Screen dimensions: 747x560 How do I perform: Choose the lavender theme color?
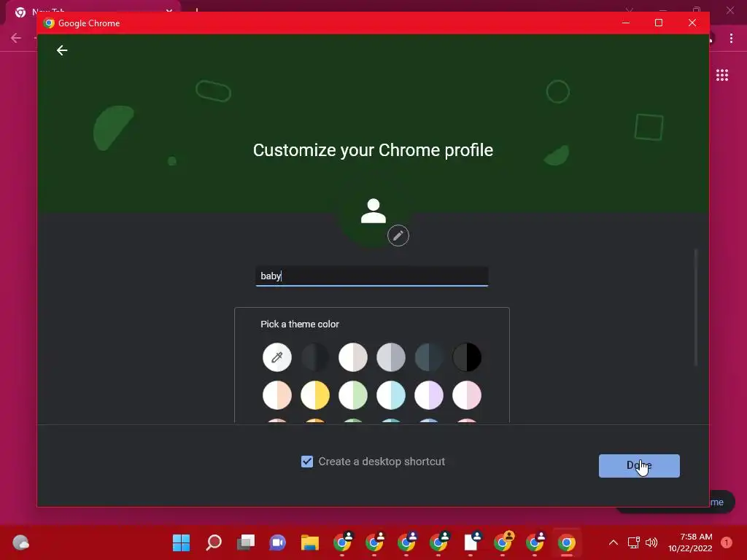click(x=429, y=395)
